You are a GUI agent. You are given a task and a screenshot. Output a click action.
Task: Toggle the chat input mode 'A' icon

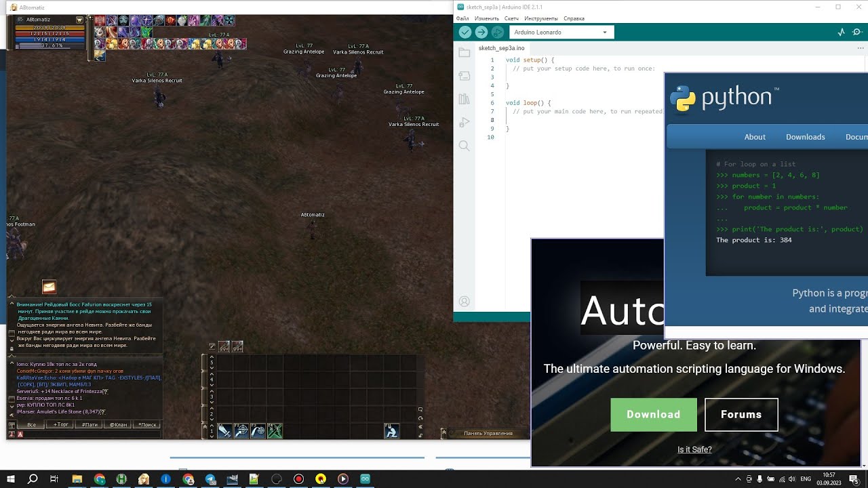[20, 434]
